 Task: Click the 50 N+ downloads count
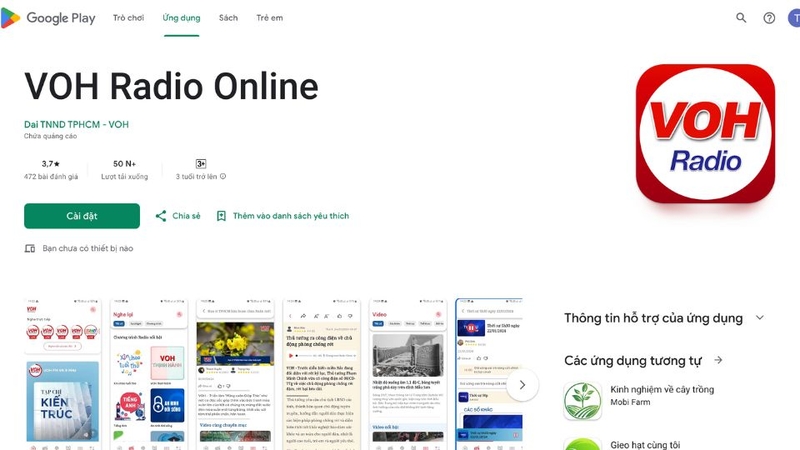point(124,164)
